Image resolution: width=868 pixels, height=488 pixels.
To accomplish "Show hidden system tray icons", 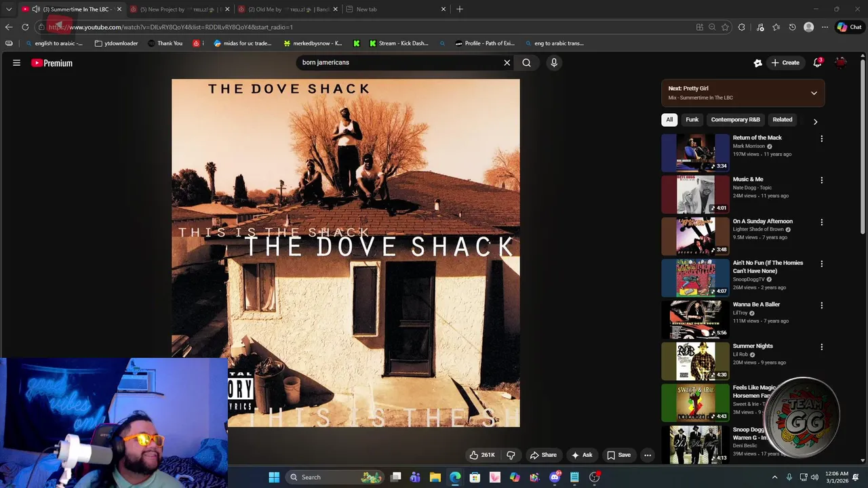I will 774,477.
